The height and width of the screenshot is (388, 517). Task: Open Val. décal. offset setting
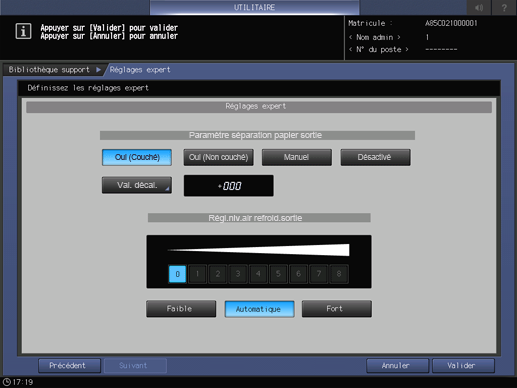coord(137,185)
